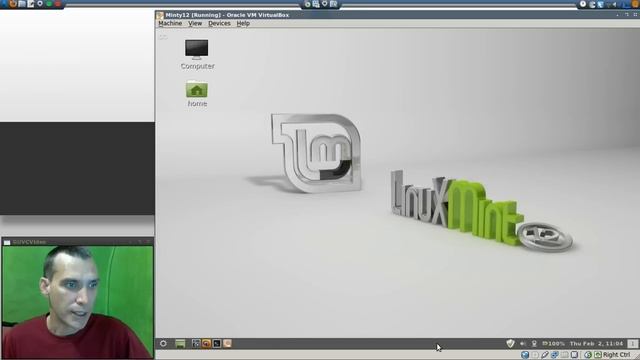This screenshot has width=640, height=360.
Task: Click the button at far right of guest panel
Action: [633, 343]
